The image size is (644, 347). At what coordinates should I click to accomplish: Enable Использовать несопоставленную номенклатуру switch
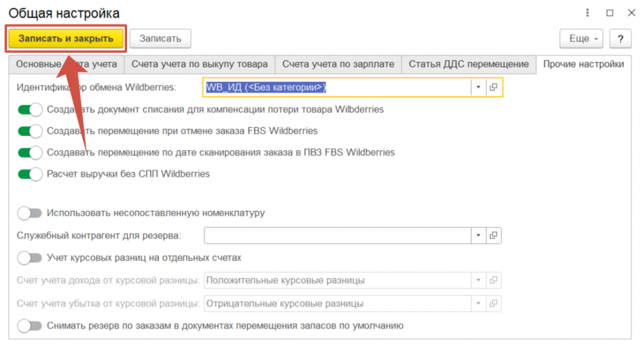(x=30, y=213)
